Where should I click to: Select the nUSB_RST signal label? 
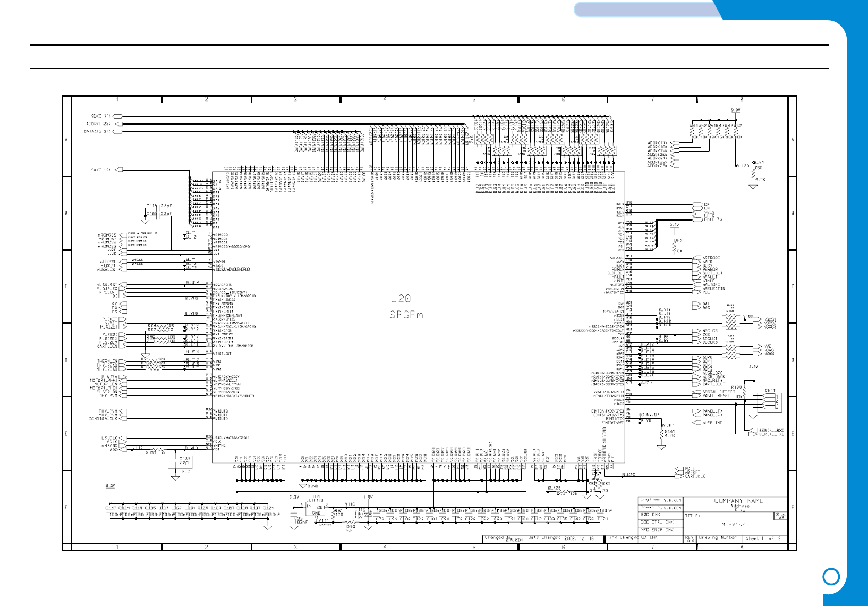(107, 285)
